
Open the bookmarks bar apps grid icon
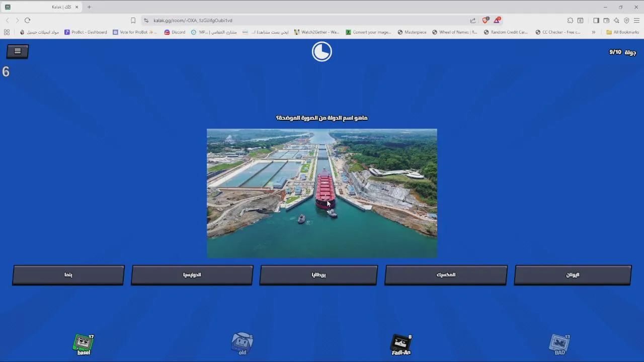(7, 32)
